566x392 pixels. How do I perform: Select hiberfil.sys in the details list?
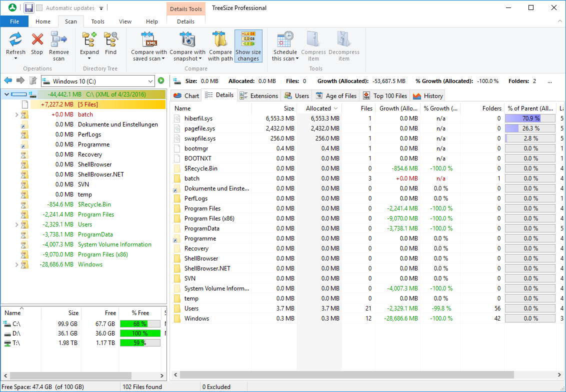[198, 118]
